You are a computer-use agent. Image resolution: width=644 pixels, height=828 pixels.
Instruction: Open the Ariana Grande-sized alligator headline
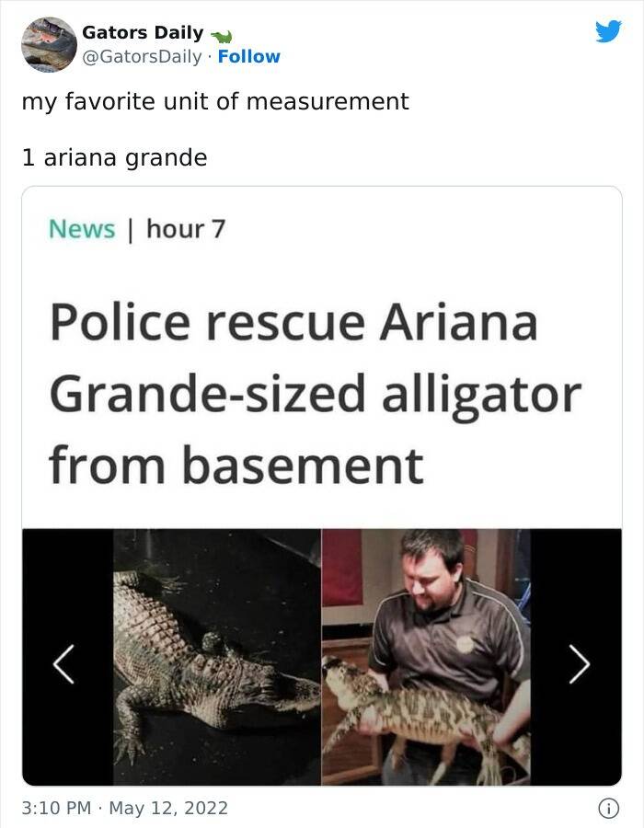coord(316,394)
